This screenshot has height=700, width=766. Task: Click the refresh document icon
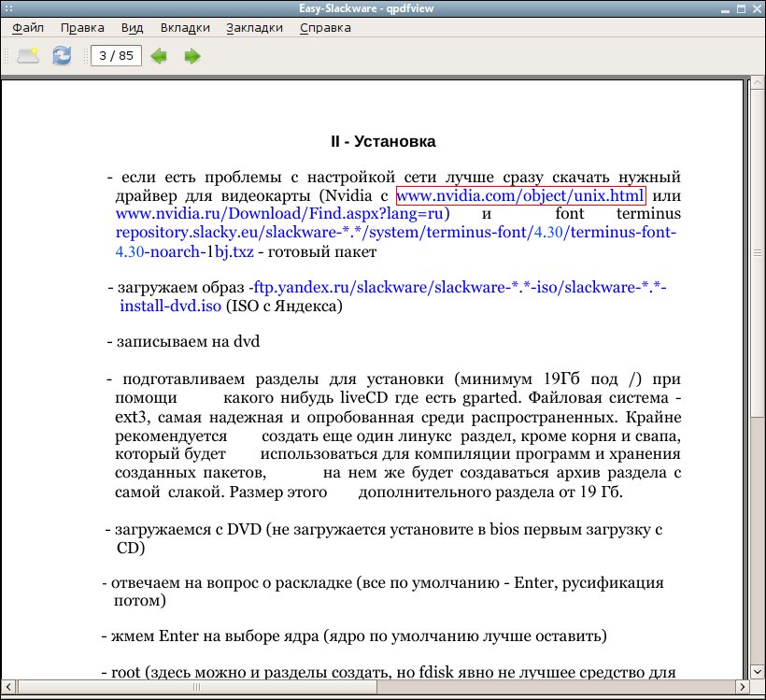[62, 55]
